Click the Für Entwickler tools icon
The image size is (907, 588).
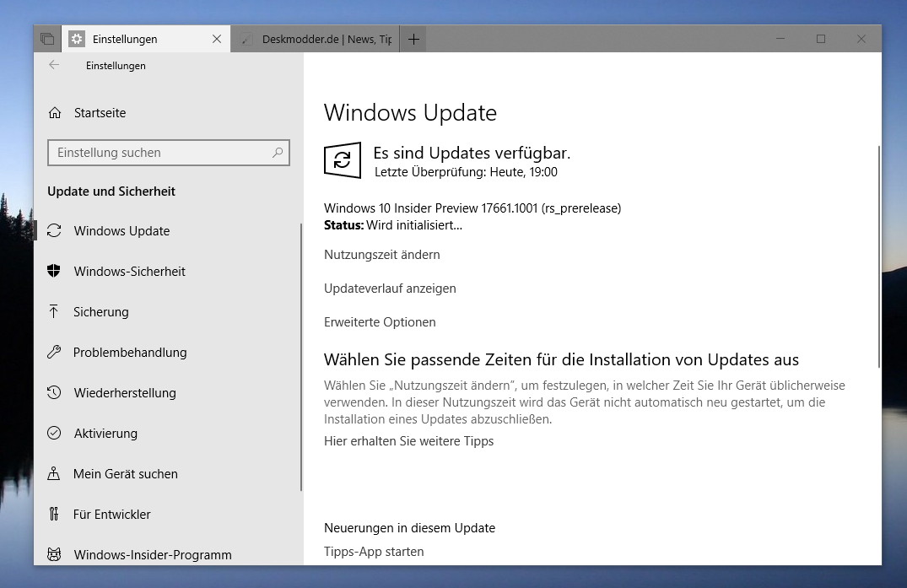coord(54,514)
